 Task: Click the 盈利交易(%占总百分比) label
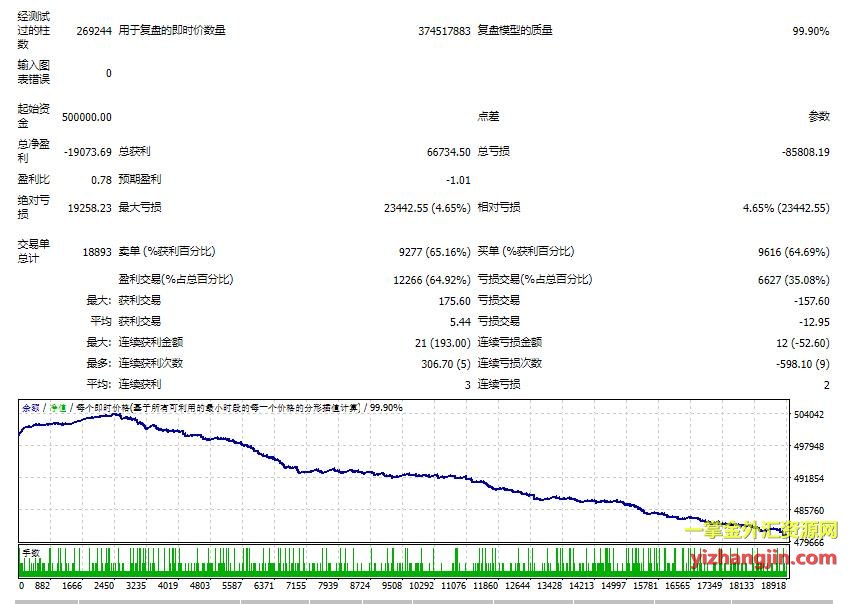[176, 280]
